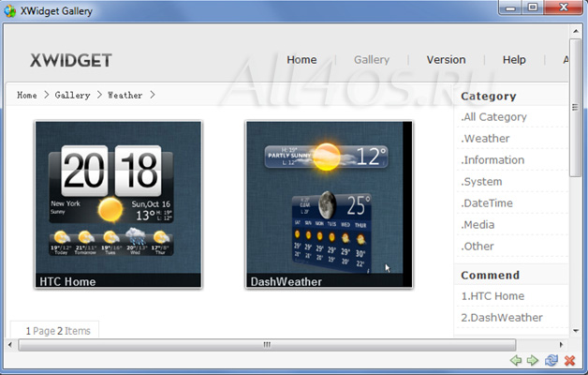
Task: Go forward with the green right arrow
Action: pos(533,360)
